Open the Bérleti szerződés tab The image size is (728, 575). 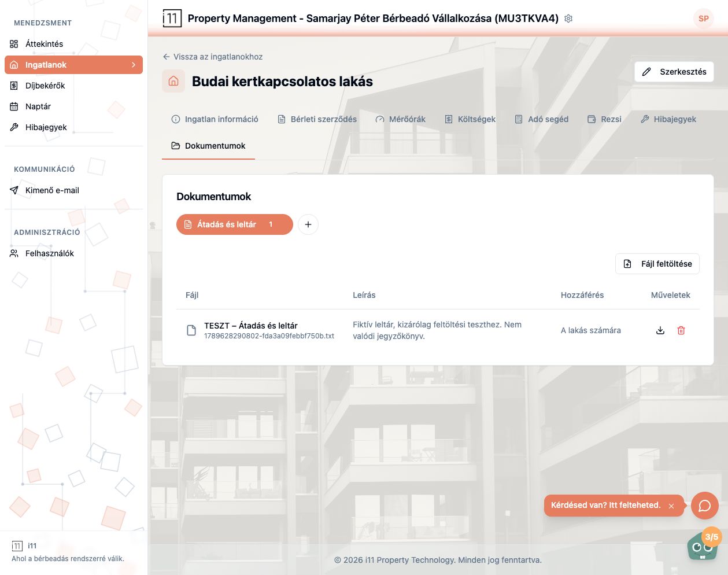(x=317, y=119)
